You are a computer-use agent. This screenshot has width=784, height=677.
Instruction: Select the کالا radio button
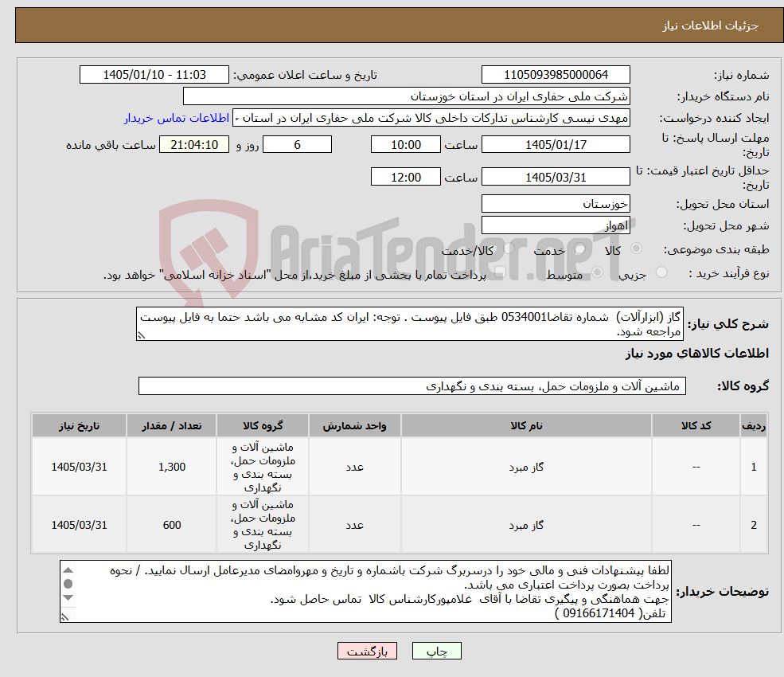coord(637,248)
